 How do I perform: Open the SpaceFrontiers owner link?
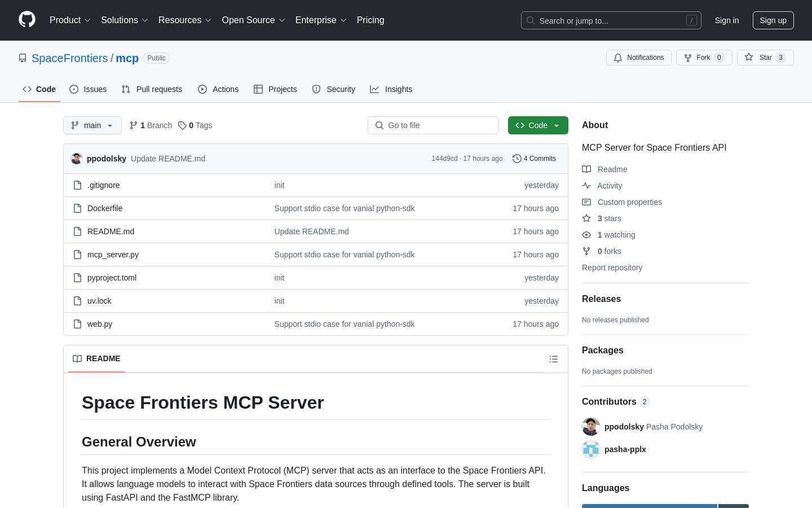(70, 58)
